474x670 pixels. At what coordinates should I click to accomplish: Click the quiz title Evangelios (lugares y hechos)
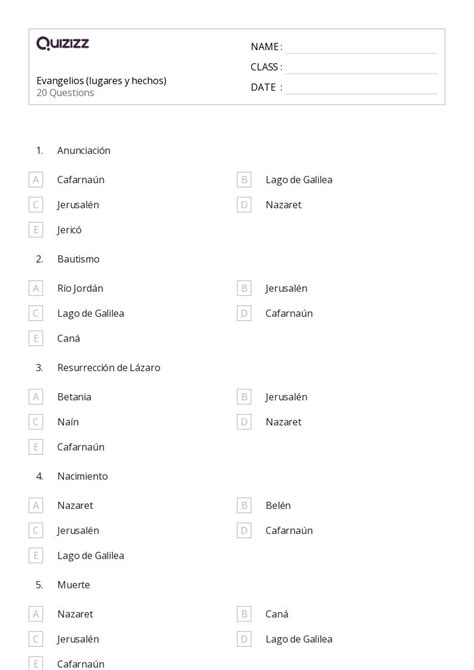click(x=101, y=81)
